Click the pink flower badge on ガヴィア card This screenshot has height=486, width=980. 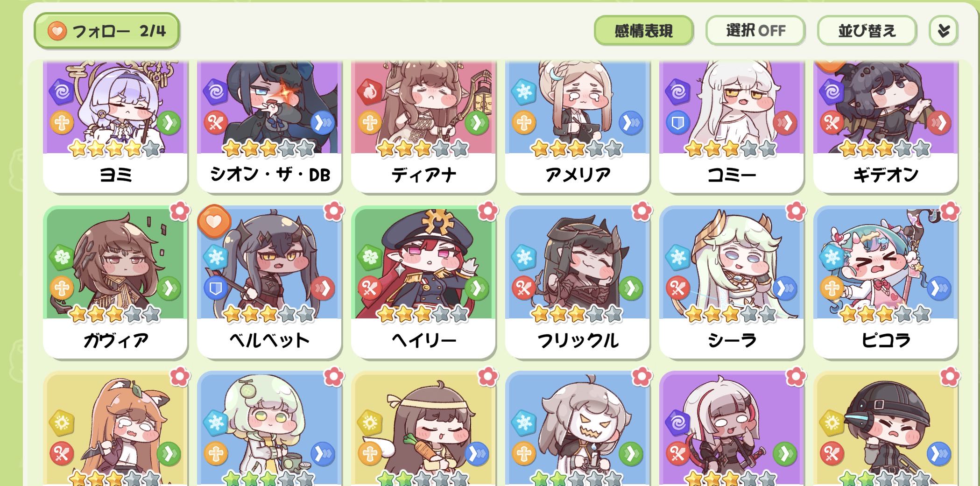(180, 211)
